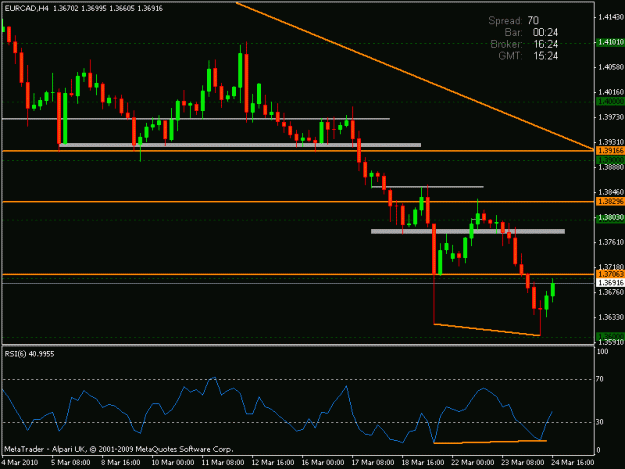This screenshot has height=469, width=625.
Task: Select the descending orange diagonal trendline
Action: (x=415, y=76)
